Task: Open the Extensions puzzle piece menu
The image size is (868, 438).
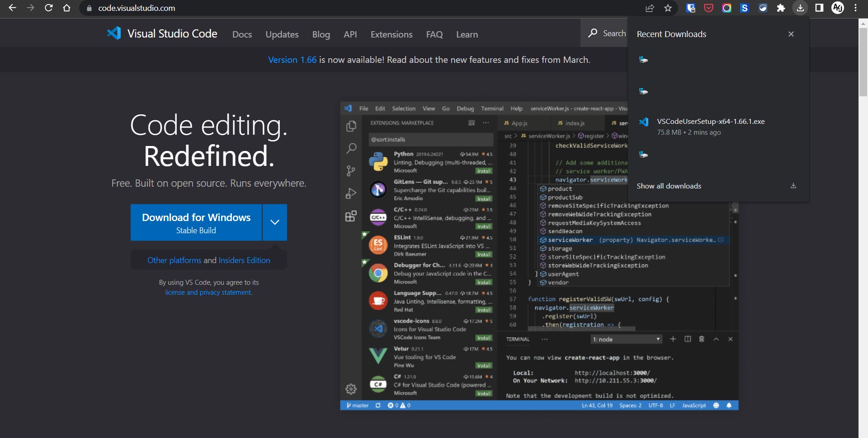Action: click(x=781, y=8)
